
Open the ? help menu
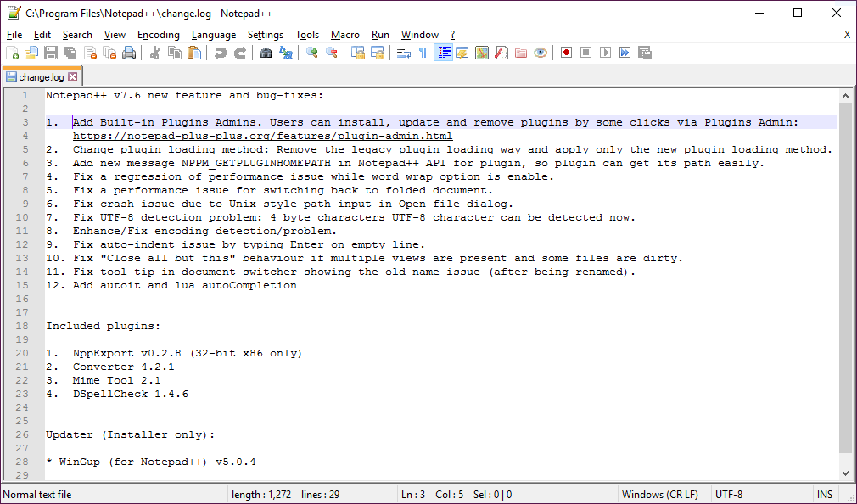tap(452, 35)
